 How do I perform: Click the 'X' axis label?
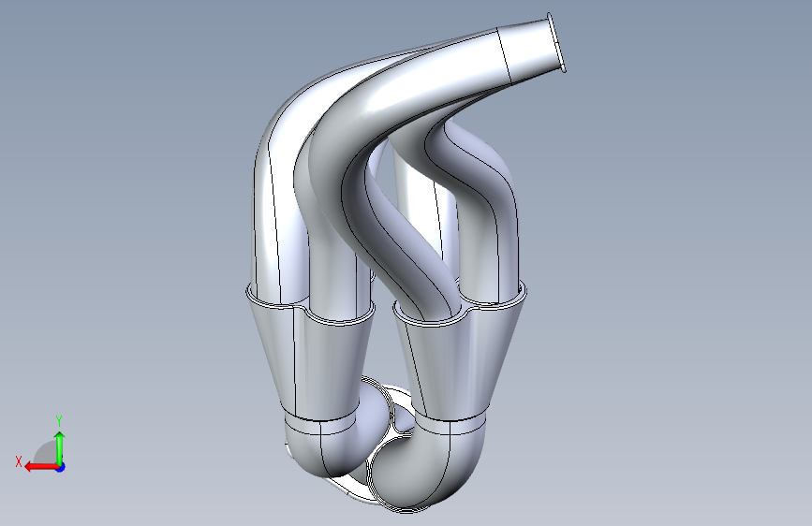[x=19, y=461]
